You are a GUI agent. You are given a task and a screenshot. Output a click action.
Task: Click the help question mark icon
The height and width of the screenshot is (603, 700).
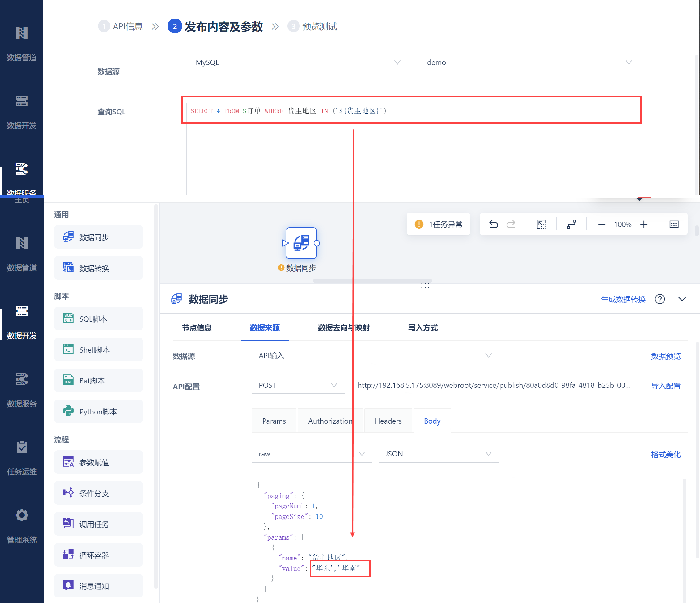click(660, 299)
